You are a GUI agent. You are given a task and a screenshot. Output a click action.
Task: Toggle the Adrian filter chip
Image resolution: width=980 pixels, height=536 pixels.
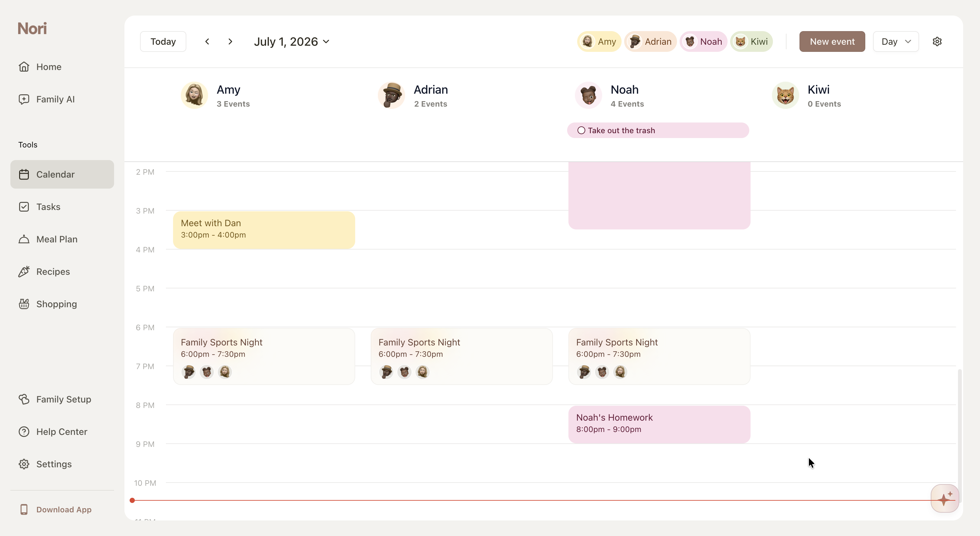(650, 41)
